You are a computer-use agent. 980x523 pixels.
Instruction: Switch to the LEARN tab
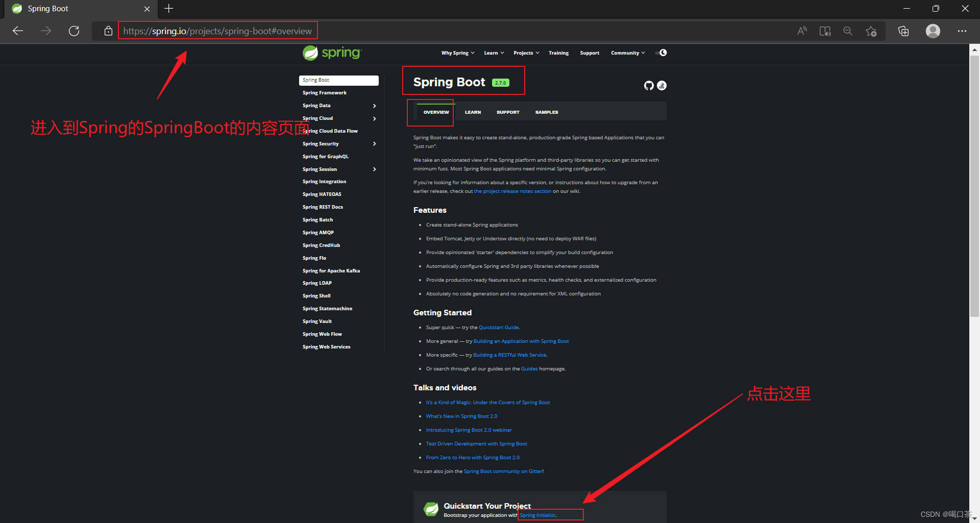tap(473, 112)
